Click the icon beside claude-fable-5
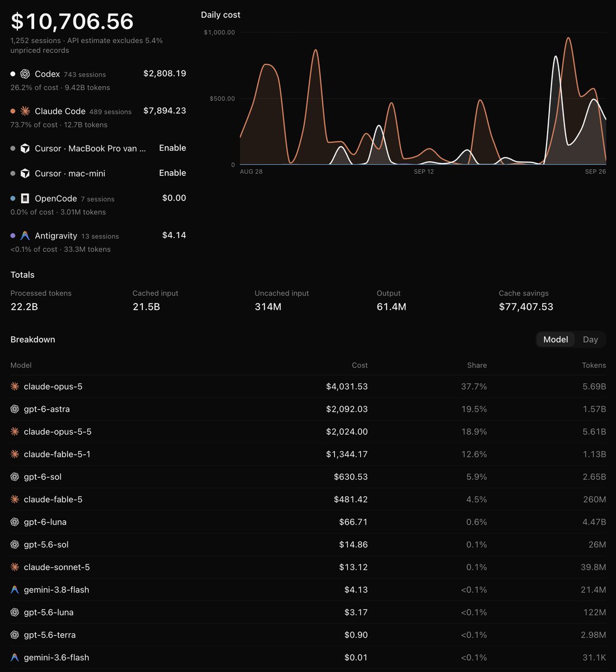616x672 pixels. 15,500
